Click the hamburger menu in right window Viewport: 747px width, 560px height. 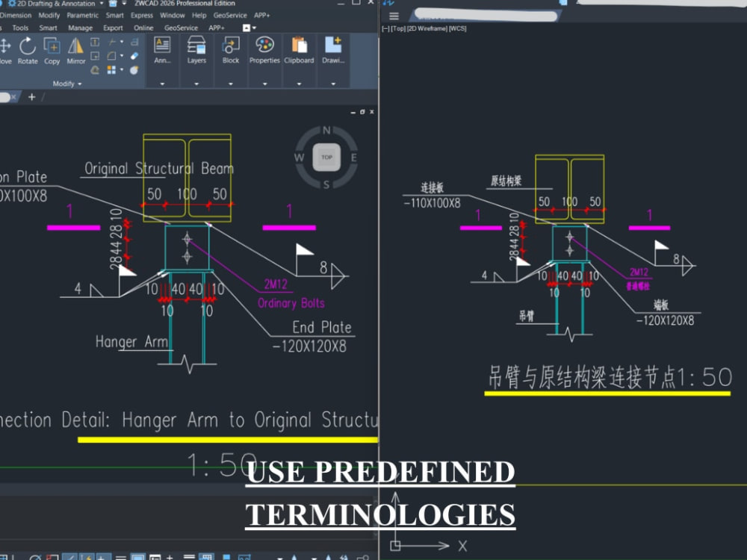click(x=394, y=16)
